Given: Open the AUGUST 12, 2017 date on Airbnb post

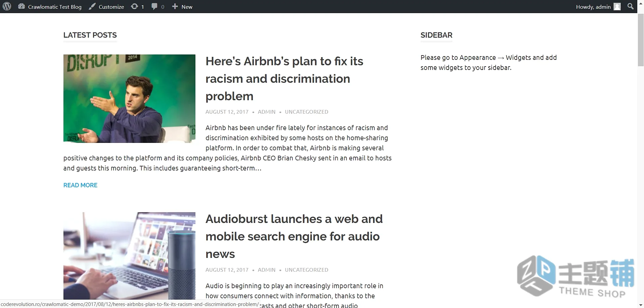Looking at the screenshot, I should [227, 112].
